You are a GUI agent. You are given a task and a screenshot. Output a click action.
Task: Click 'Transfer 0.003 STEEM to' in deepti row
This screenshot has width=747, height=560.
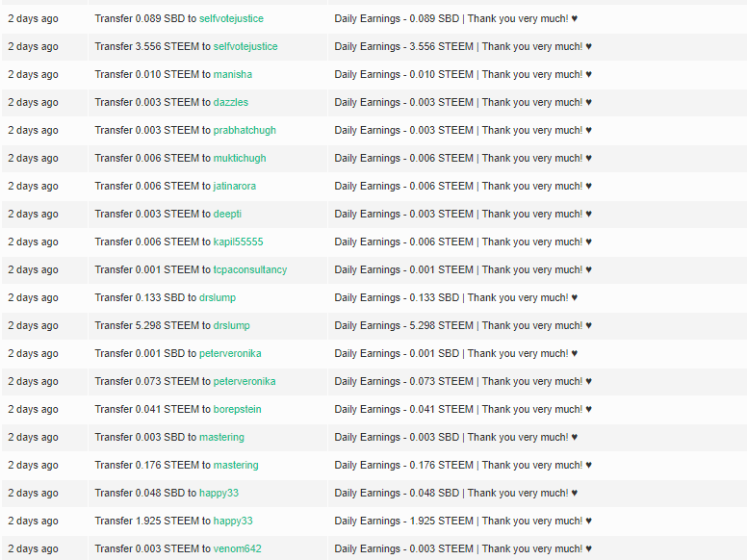pyautogui.click(x=152, y=214)
